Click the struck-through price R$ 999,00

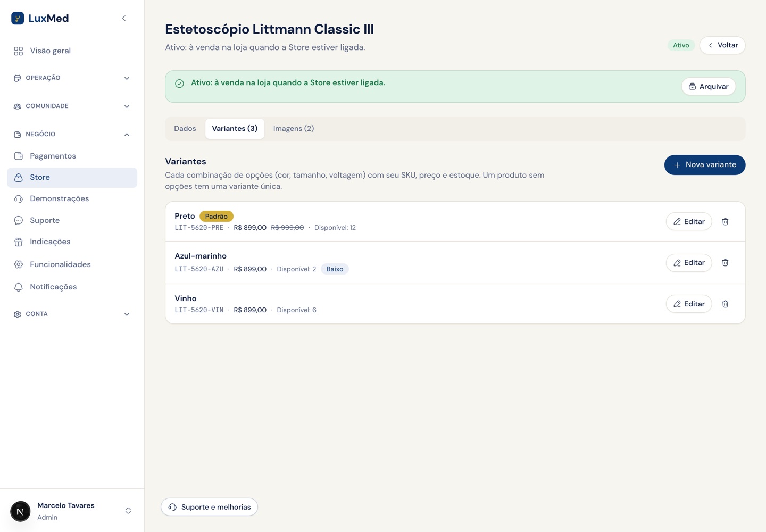pyautogui.click(x=287, y=228)
